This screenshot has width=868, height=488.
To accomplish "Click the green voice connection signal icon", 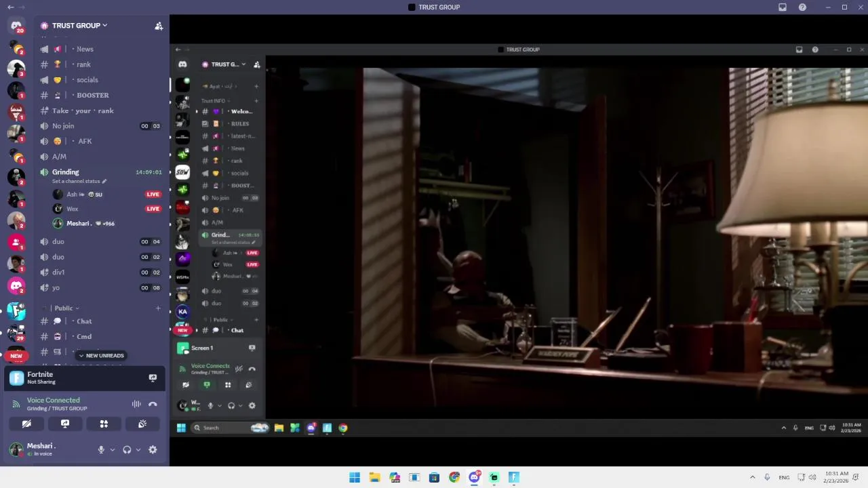I will [16, 404].
